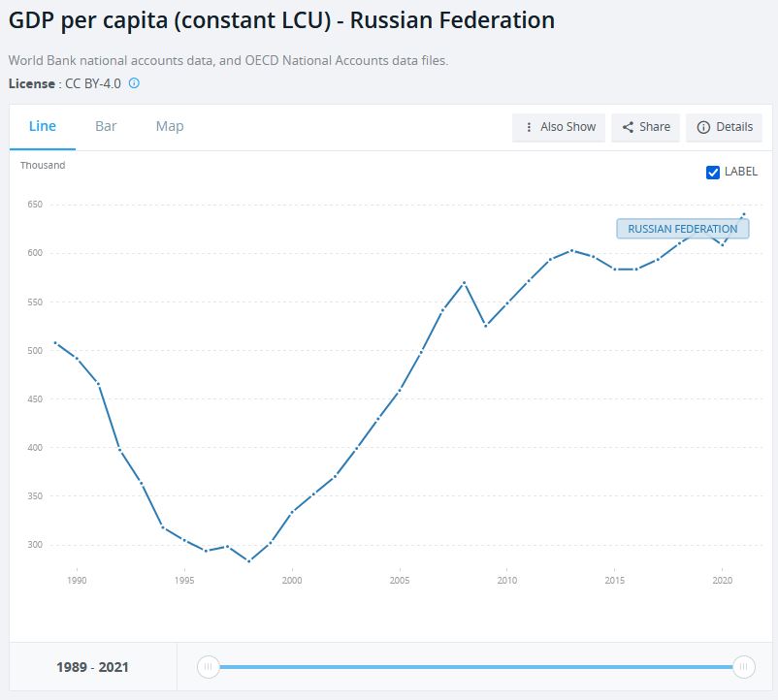Image resolution: width=778 pixels, height=700 pixels.
Task: Click the Also Show three-dot icon
Action: click(529, 127)
